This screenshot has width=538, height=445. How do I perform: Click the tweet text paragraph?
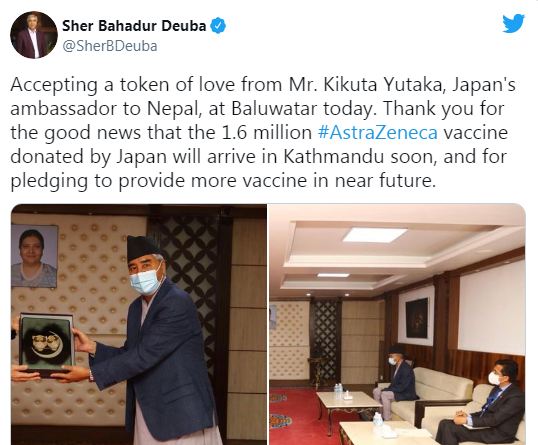[263, 132]
